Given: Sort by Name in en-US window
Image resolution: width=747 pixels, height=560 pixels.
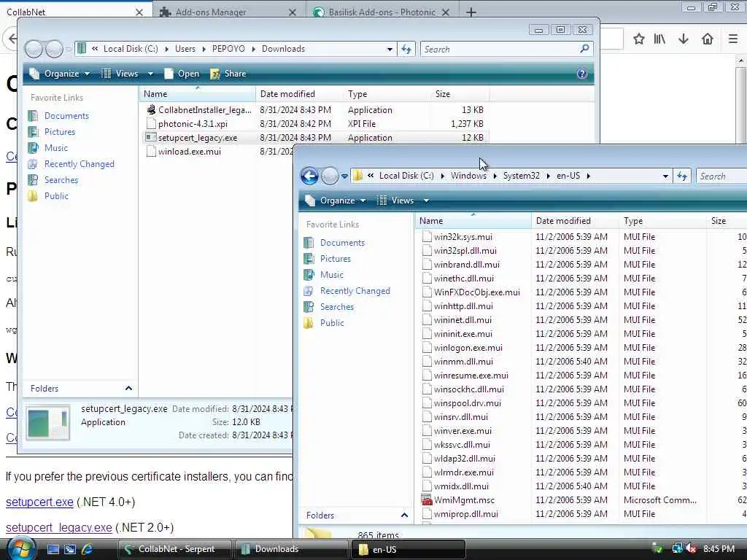Looking at the screenshot, I should click(x=473, y=221).
